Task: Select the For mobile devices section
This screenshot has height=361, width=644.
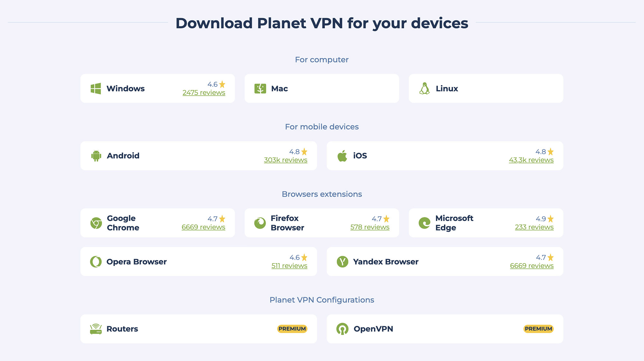Action: 322,127
